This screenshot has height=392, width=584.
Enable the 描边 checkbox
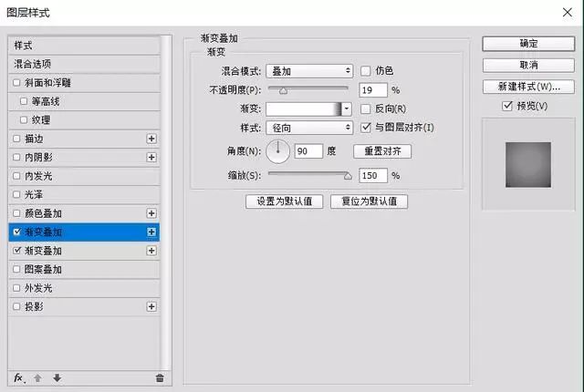pyautogui.click(x=16, y=139)
